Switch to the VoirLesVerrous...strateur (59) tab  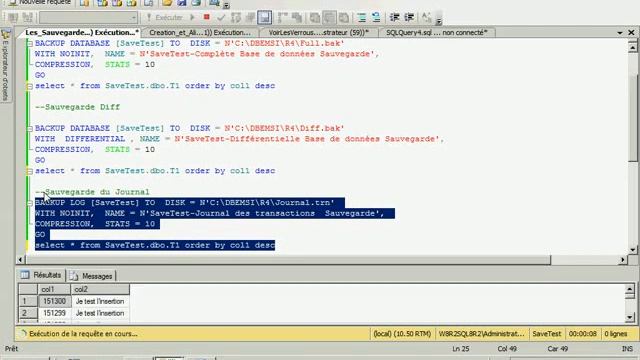coord(318,32)
